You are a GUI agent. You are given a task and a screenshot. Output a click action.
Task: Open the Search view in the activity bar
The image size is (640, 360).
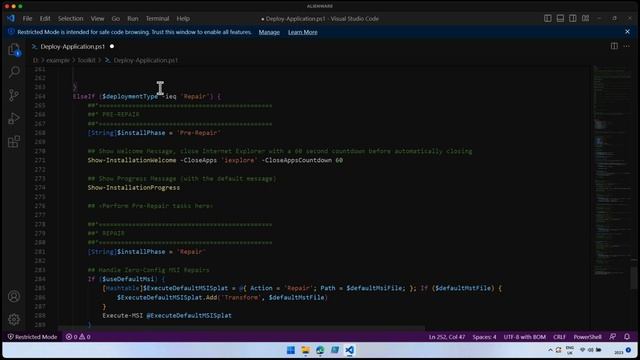pyautogui.click(x=14, y=72)
